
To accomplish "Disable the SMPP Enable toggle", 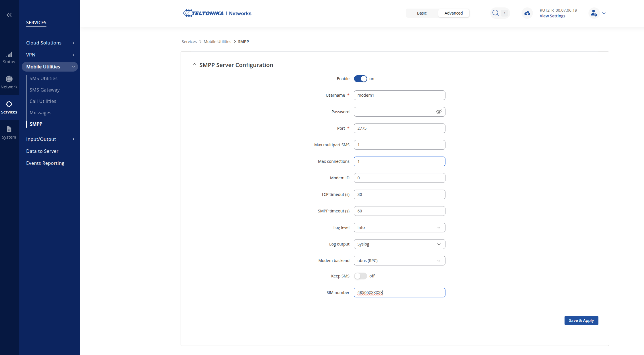I will [x=360, y=79].
